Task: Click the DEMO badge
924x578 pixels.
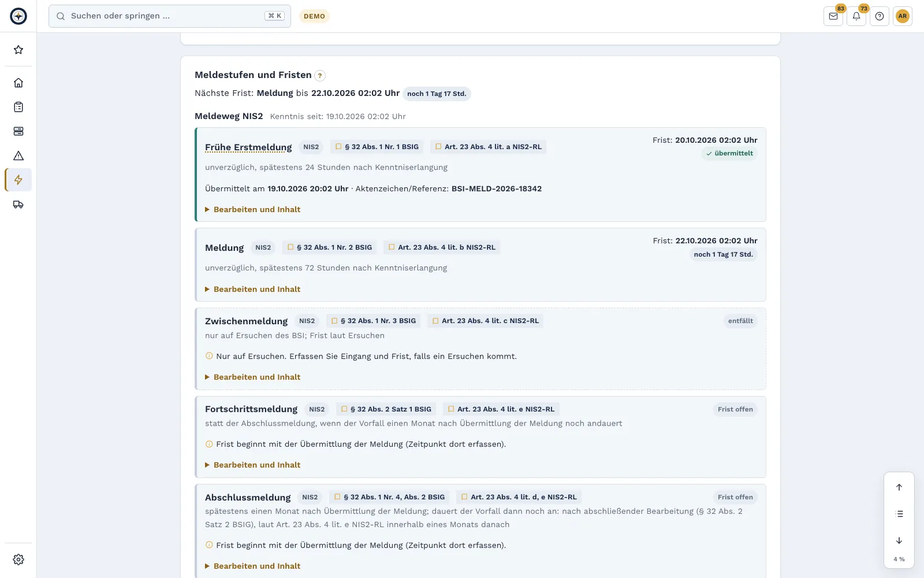Action: [x=314, y=16]
